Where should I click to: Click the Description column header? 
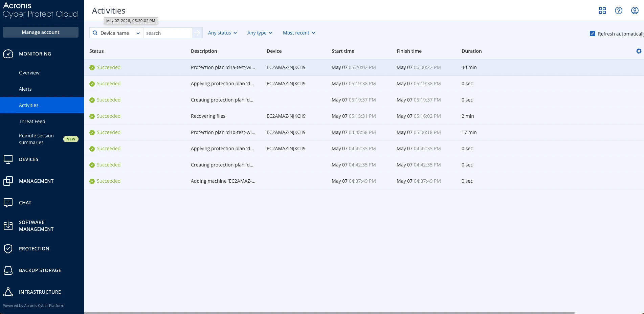tap(204, 51)
